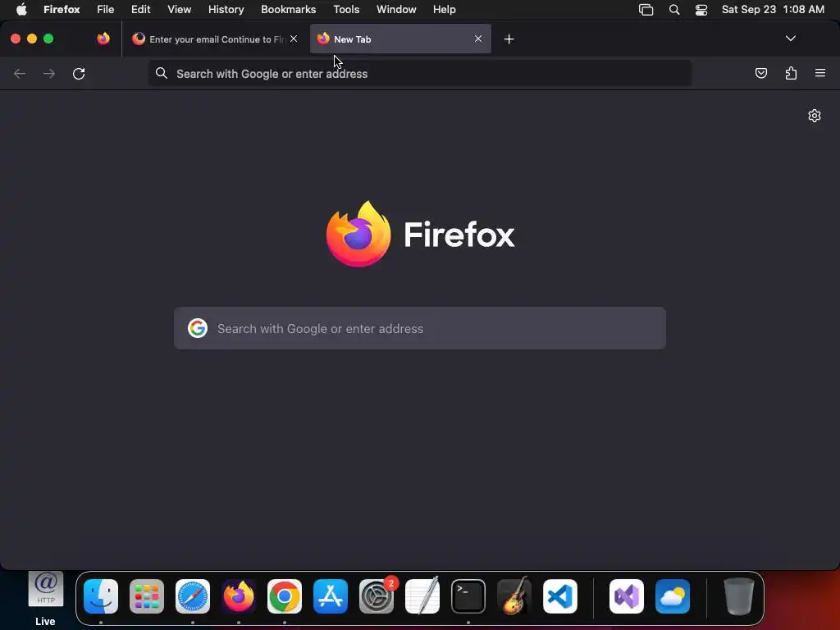Open the Extensions puzzle icon
The image size is (840, 630).
[x=791, y=73]
